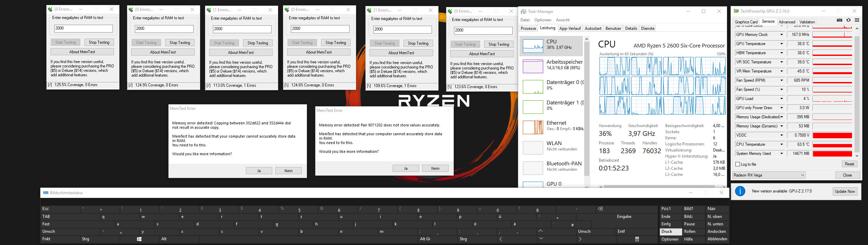Switch to the Validation tab in GPU-Z
This screenshot has width=868, height=245.
click(x=807, y=22)
